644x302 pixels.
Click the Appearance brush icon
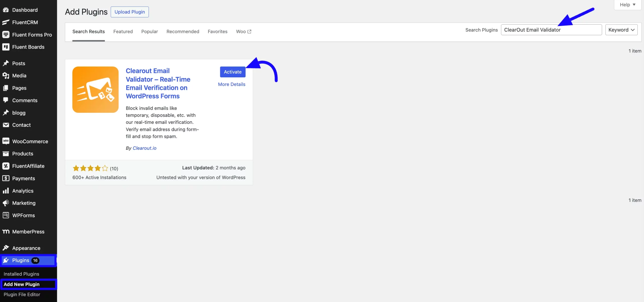pos(6,248)
